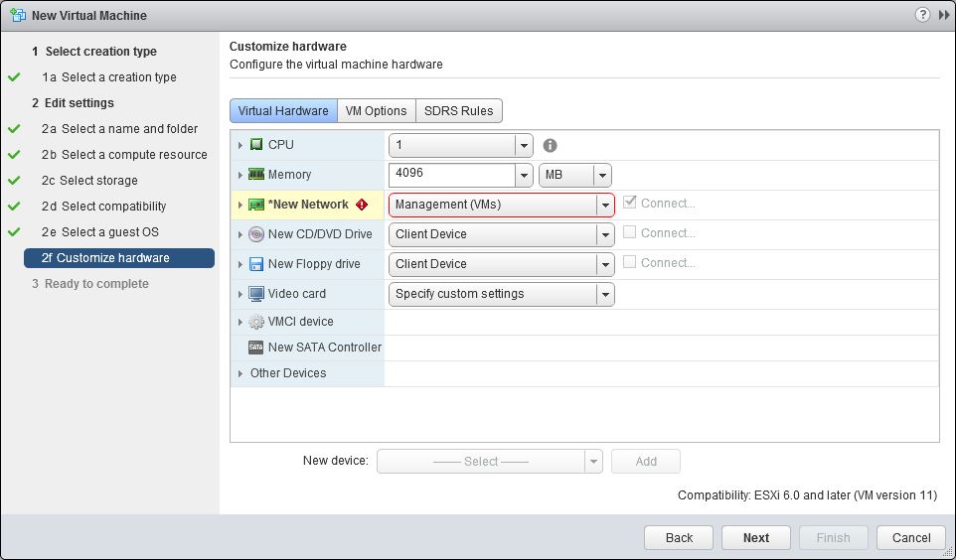Switch to the Virtual Hardware tab

tap(283, 111)
